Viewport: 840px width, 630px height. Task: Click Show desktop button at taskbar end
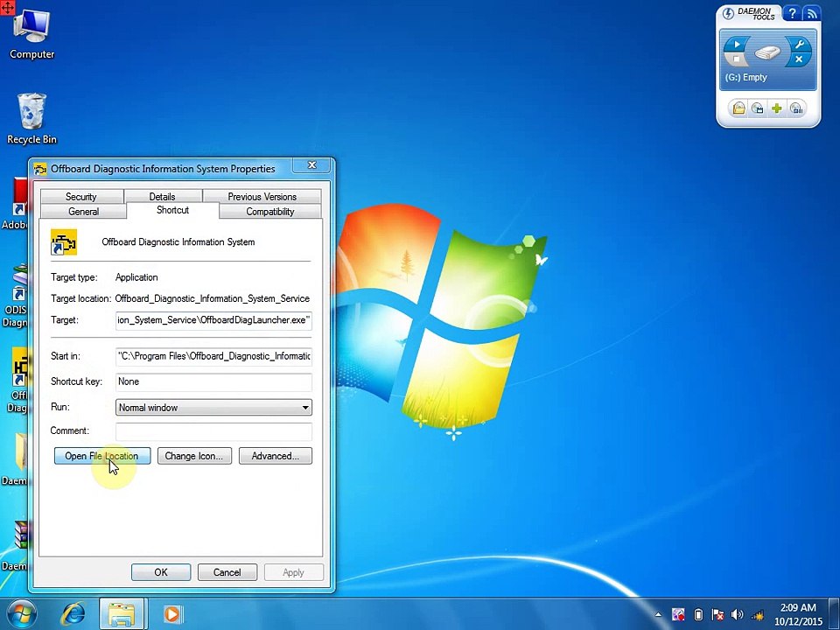pyautogui.click(x=834, y=614)
